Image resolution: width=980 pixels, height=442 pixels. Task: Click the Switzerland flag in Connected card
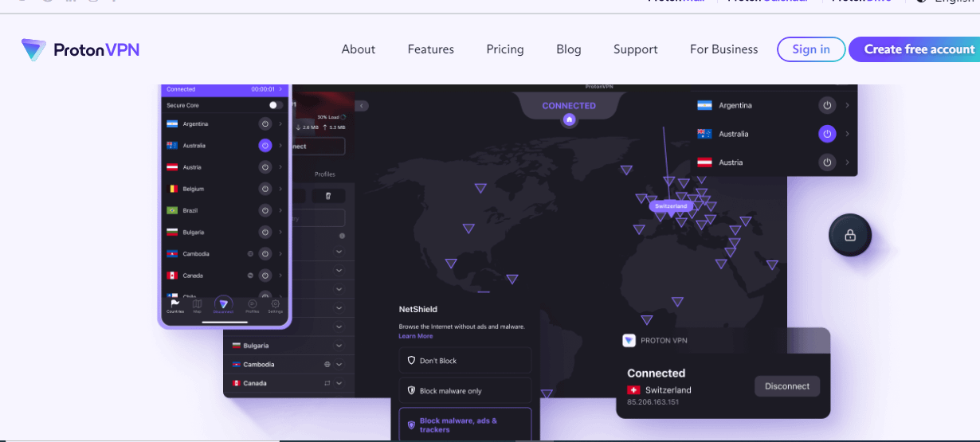point(633,390)
